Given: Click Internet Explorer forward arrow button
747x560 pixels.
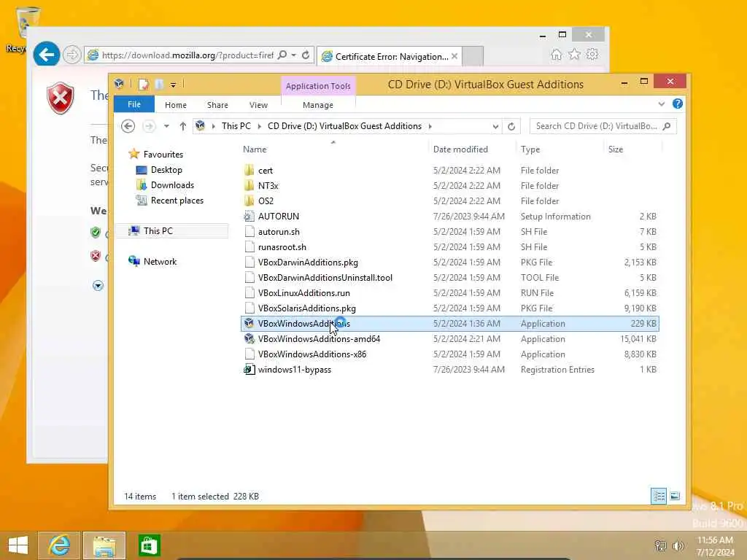Looking at the screenshot, I should (x=72, y=55).
